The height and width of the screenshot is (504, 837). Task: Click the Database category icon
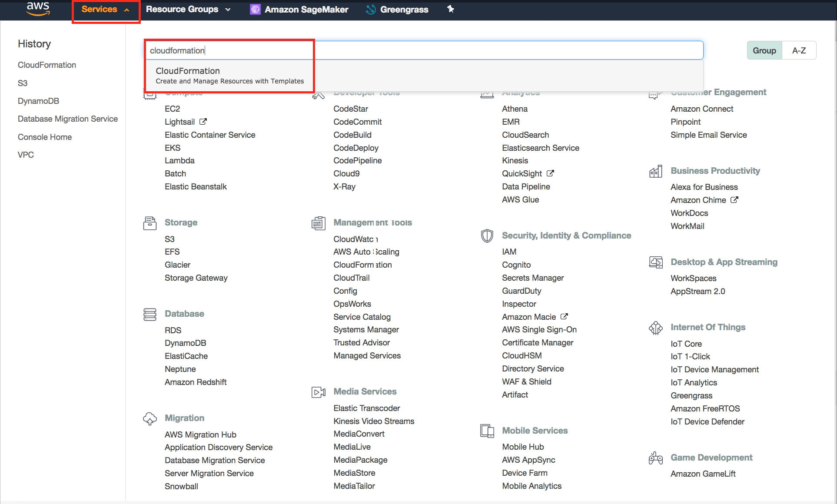point(150,314)
